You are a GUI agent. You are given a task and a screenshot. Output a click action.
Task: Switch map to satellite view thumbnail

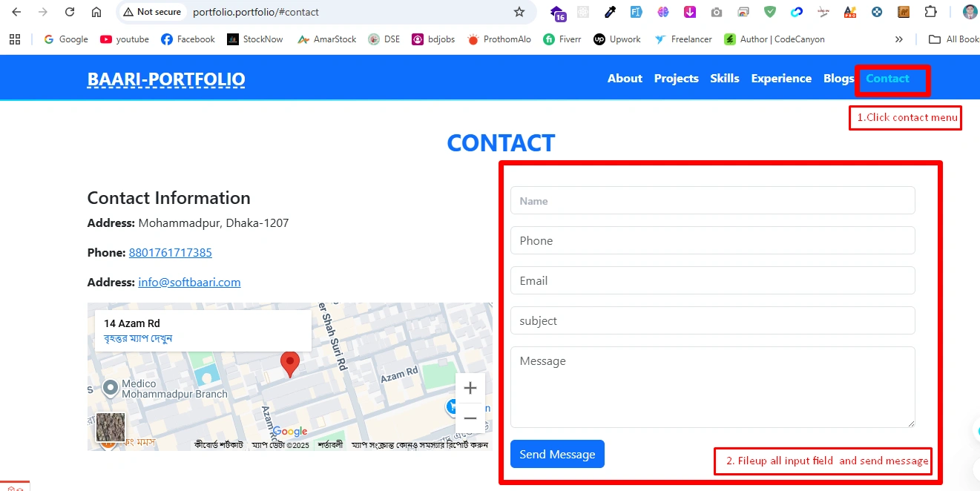pos(111,427)
